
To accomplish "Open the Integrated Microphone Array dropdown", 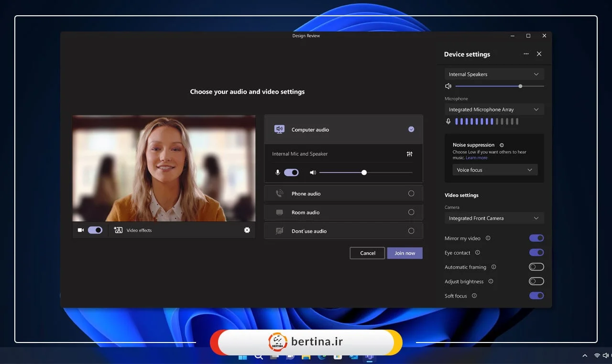I will [494, 110].
